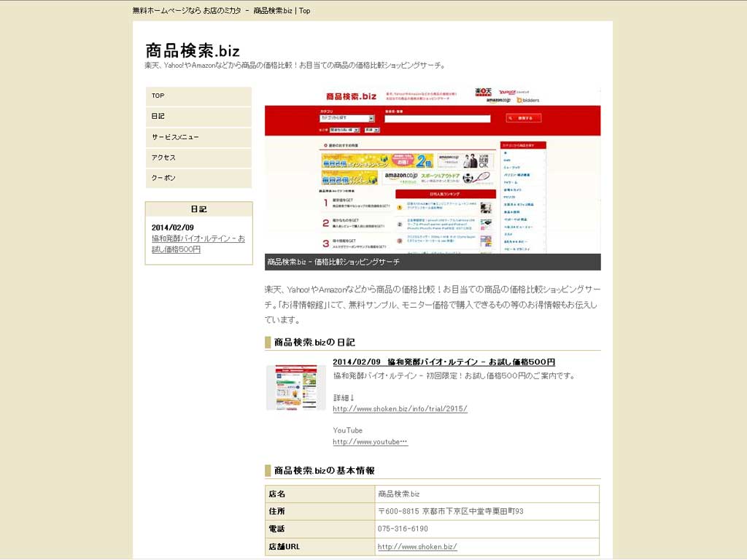Click the diary entry thumbnail image

(296, 388)
